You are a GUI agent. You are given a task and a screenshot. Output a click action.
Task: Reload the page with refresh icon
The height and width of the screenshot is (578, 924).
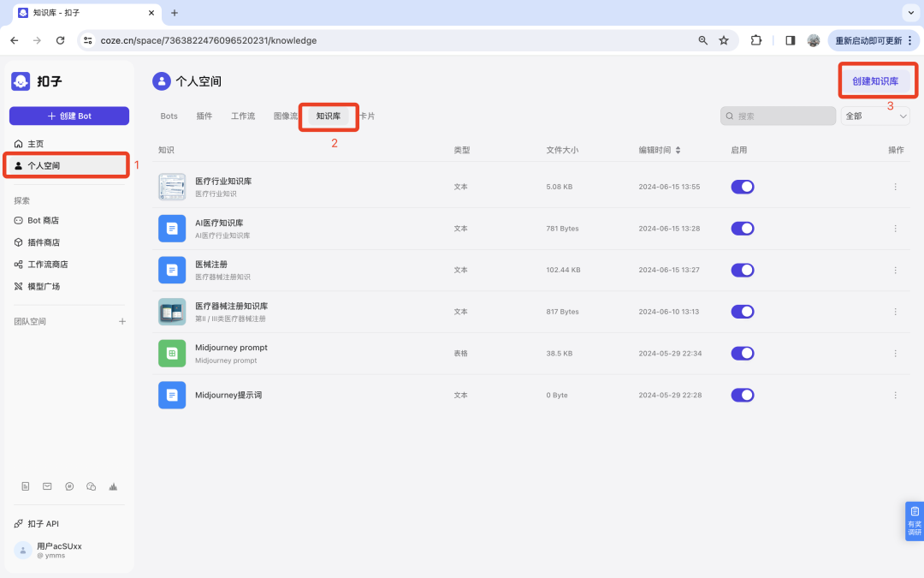click(60, 41)
